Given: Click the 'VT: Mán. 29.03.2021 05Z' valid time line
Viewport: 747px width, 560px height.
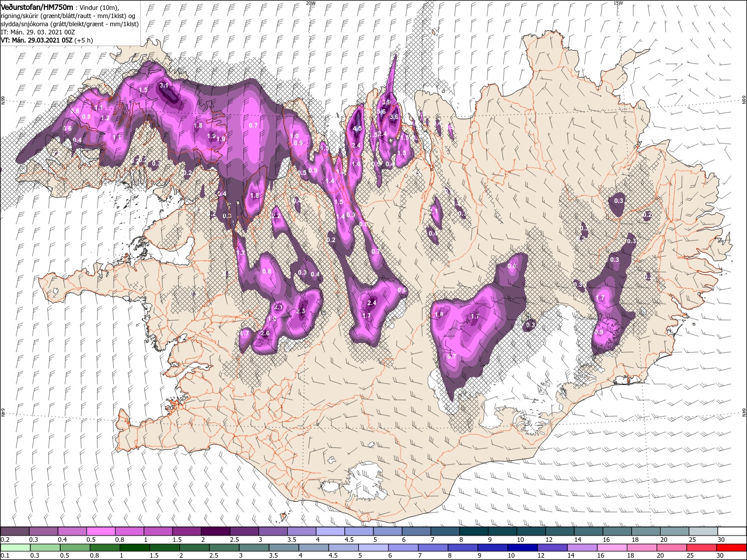Looking at the screenshot, I should tap(37, 40).
